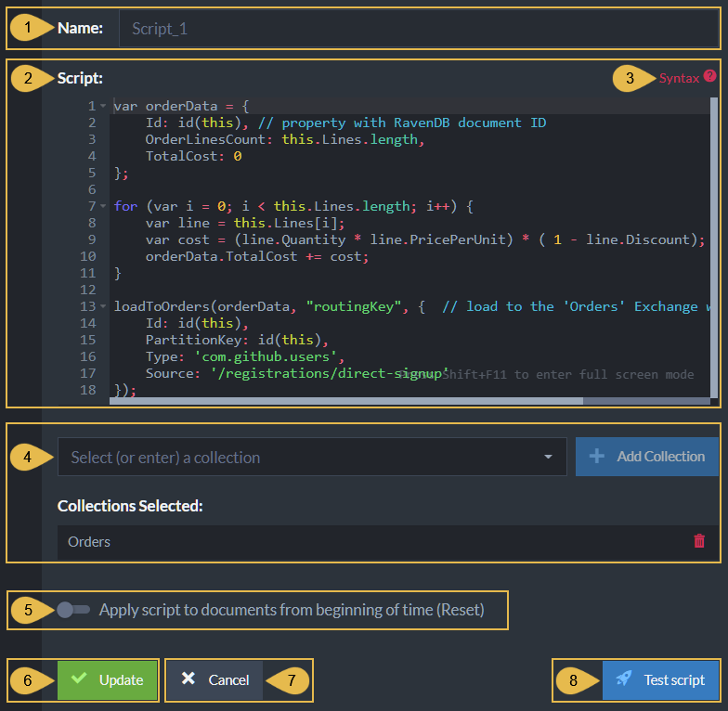Click the '/registrations/direct-signup' string
The height and width of the screenshot is (711, 728).
(329, 373)
